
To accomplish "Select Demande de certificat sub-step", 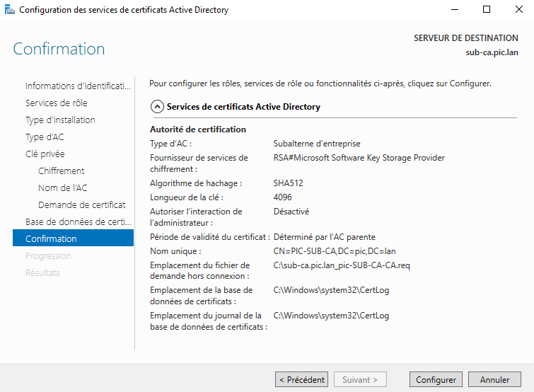I will [82, 205].
